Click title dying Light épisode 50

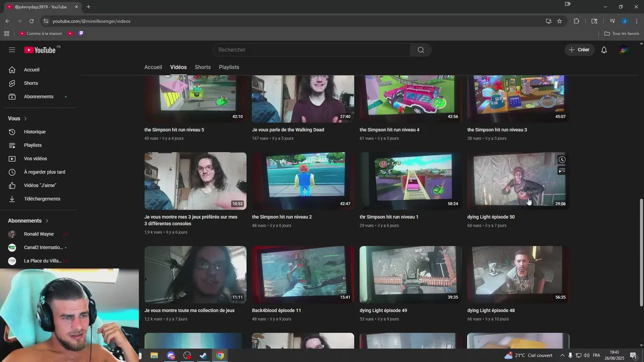[x=491, y=217]
